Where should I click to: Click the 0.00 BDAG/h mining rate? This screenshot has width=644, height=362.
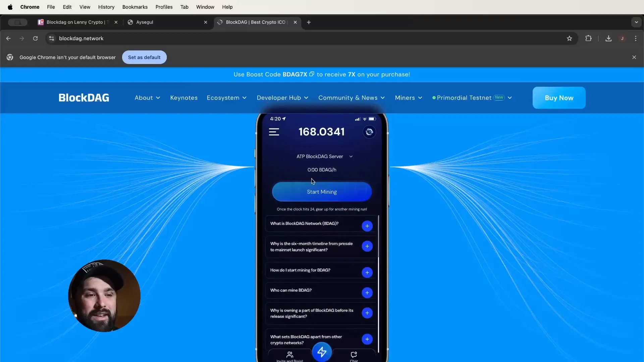pos(322,170)
